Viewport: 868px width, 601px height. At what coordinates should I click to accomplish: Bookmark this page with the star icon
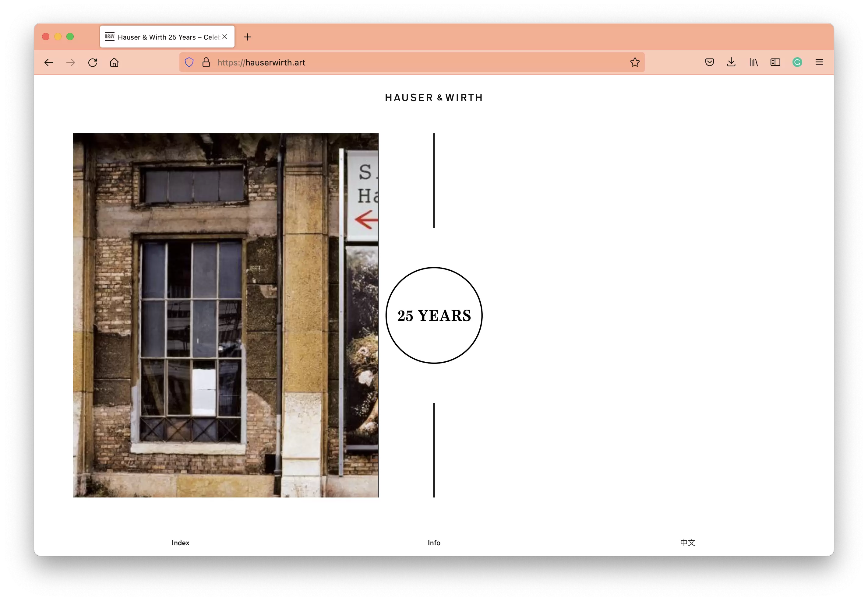click(635, 62)
